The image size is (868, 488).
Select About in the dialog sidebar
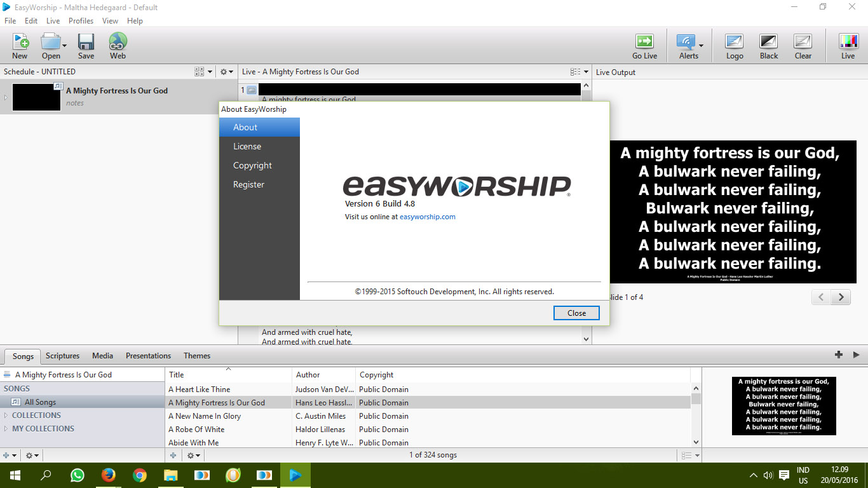point(259,127)
